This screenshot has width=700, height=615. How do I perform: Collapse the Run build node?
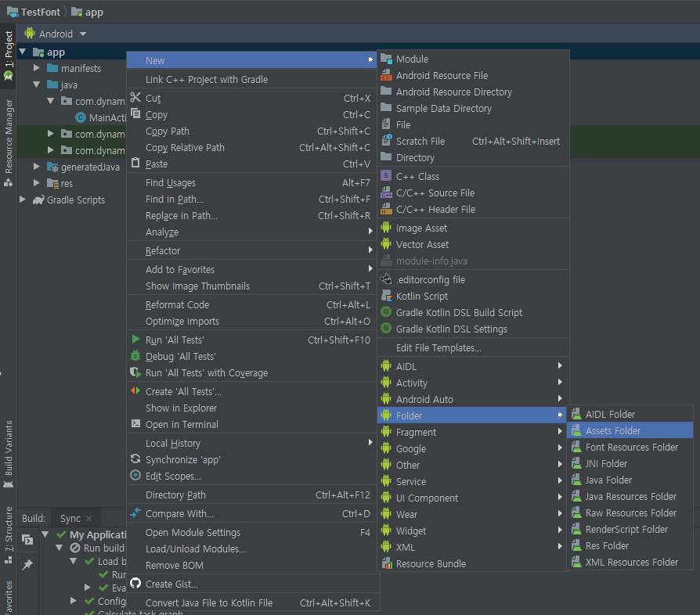point(60,547)
